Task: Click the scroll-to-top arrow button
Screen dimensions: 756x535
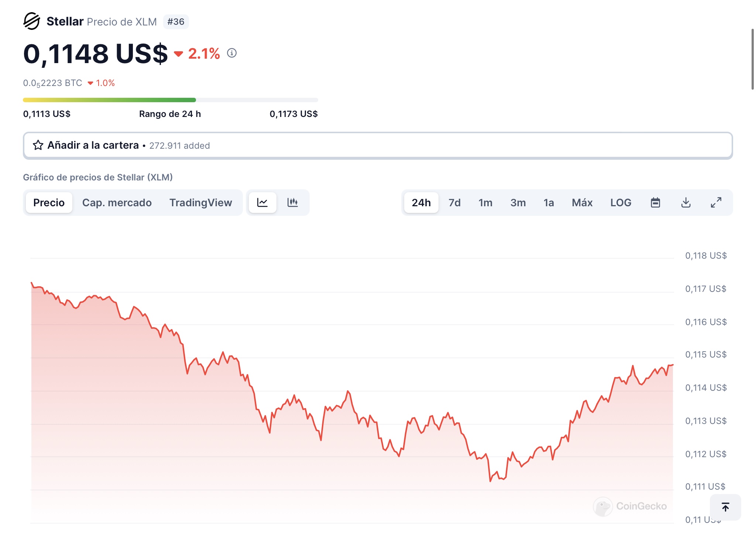Action: click(x=725, y=507)
